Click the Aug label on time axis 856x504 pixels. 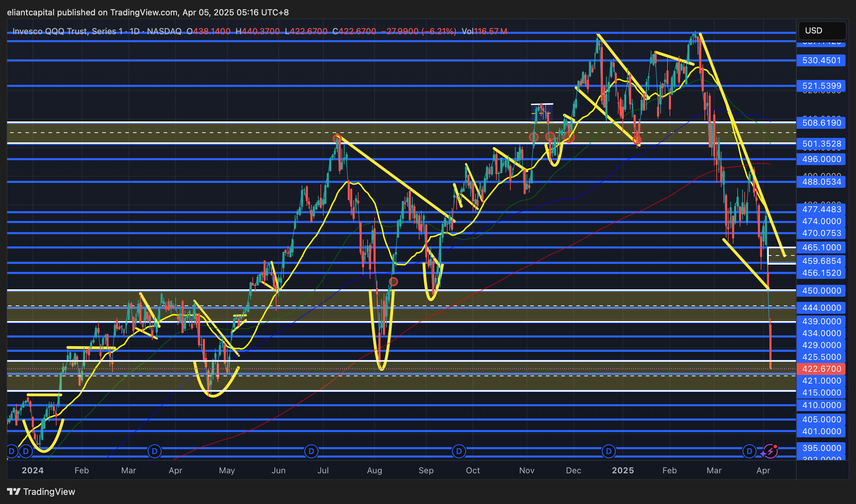click(x=374, y=470)
